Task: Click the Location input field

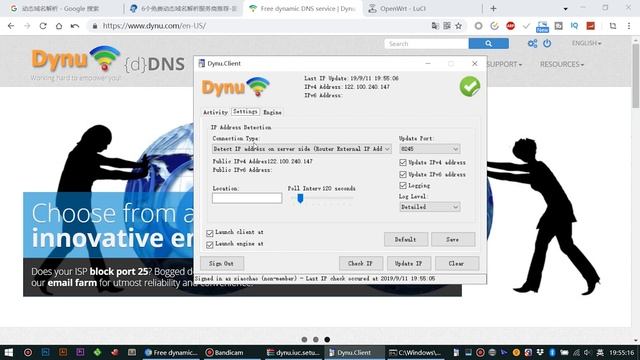Action: pyautogui.click(x=247, y=198)
